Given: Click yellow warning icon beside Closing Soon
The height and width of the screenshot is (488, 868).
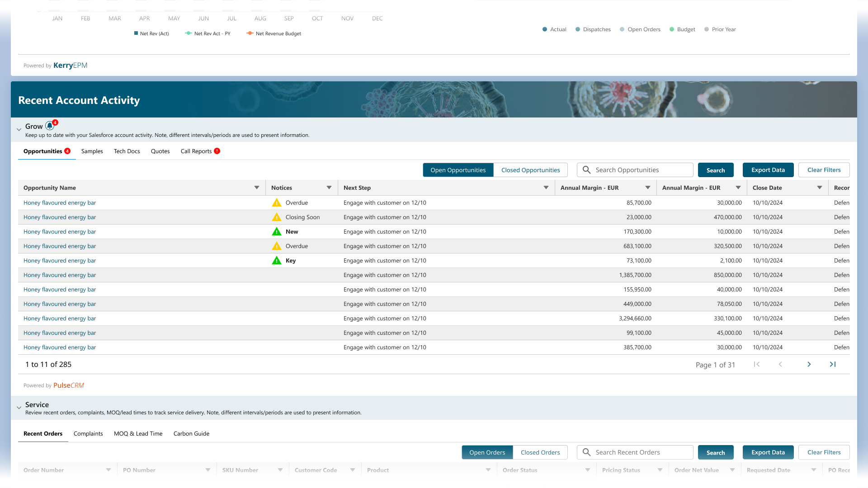Looking at the screenshot, I should tap(276, 217).
